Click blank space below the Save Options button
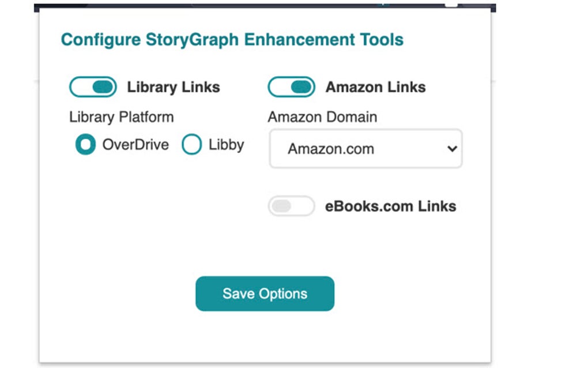588x368 pixels. click(265, 337)
